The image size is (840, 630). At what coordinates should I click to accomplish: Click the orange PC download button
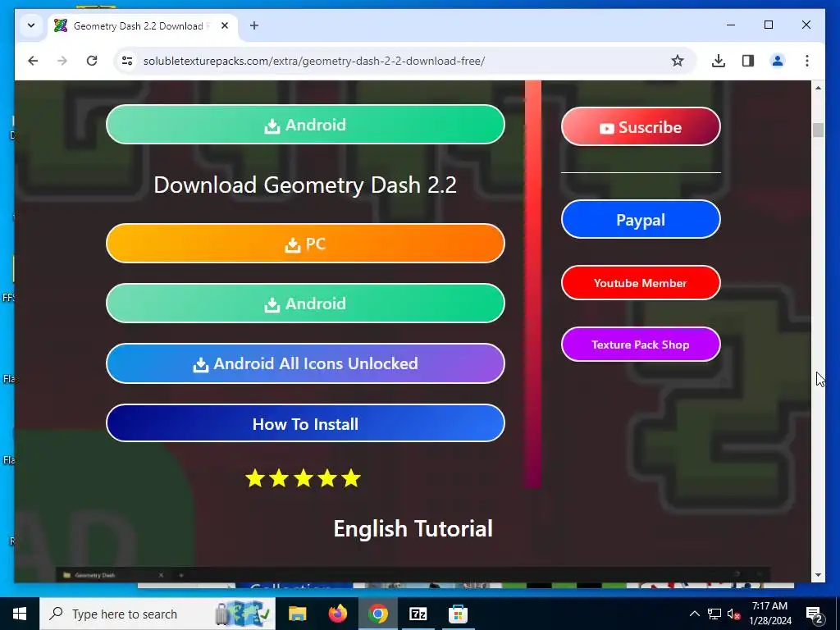(305, 244)
